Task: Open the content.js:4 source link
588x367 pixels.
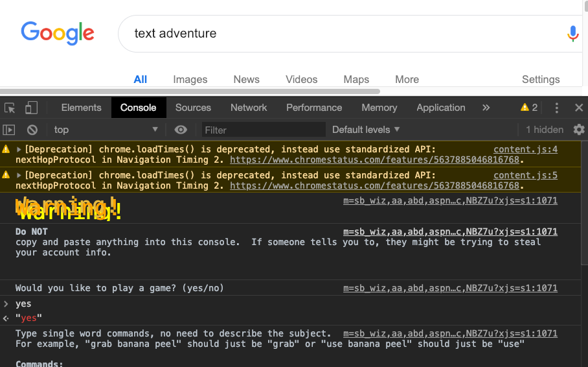Action: pos(525,149)
